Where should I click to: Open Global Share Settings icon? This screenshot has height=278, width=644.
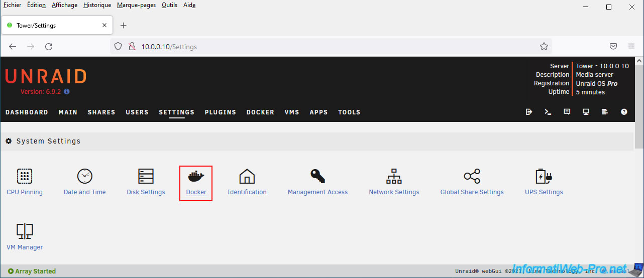[472, 177]
